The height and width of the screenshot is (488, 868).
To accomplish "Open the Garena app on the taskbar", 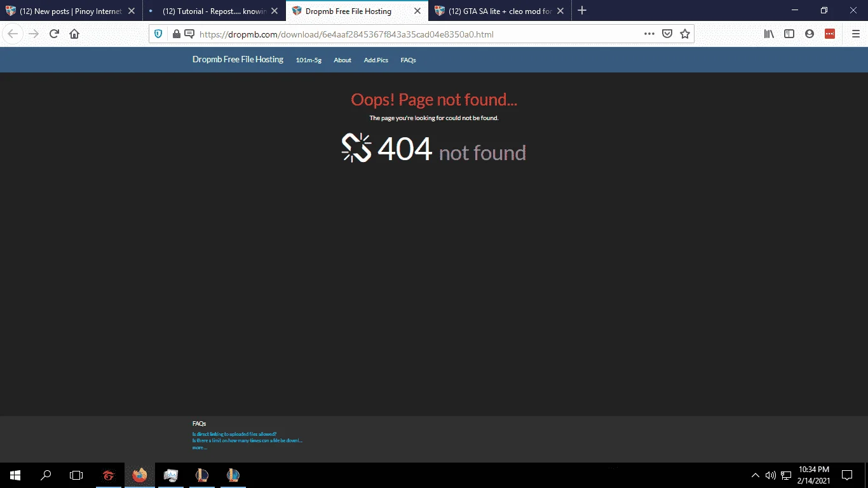I will (109, 475).
